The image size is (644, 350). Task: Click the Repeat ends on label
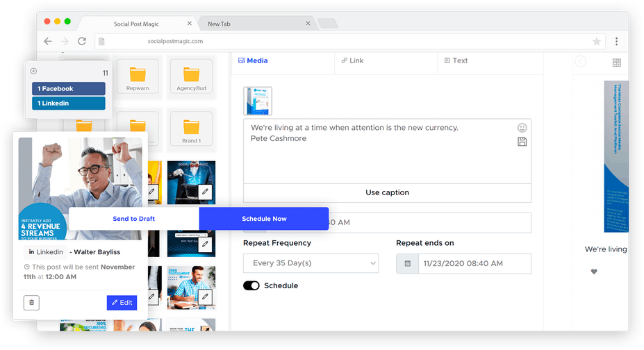pyautogui.click(x=425, y=243)
